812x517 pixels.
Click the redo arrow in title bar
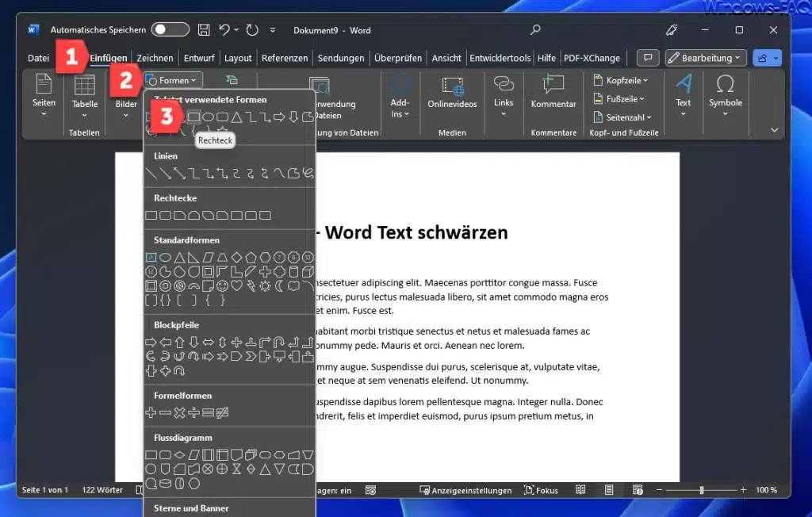pyautogui.click(x=252, y=30)
